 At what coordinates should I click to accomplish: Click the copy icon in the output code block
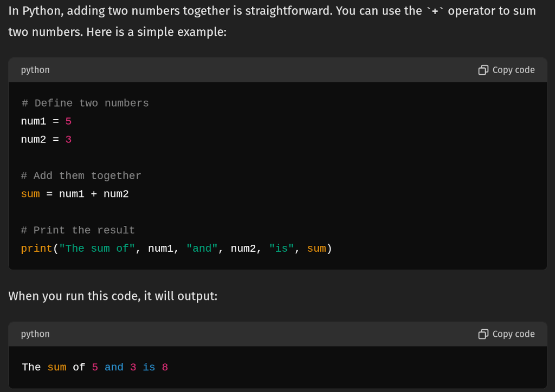(483, 334)
